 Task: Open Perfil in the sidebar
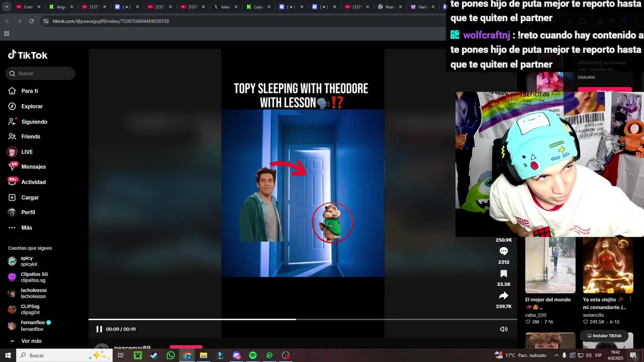click(21, 213)
